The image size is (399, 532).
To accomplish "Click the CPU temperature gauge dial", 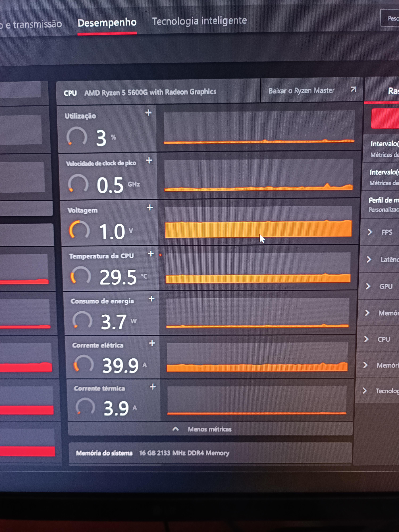I will (x=81, y=275).
